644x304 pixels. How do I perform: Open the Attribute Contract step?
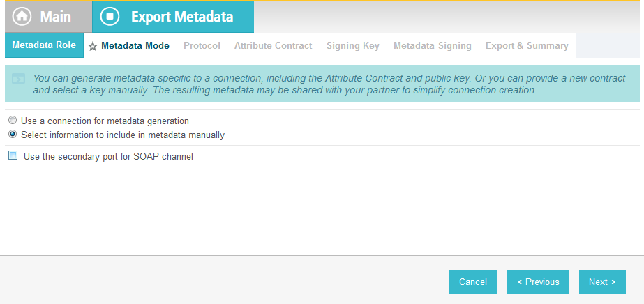pos(273,45)
